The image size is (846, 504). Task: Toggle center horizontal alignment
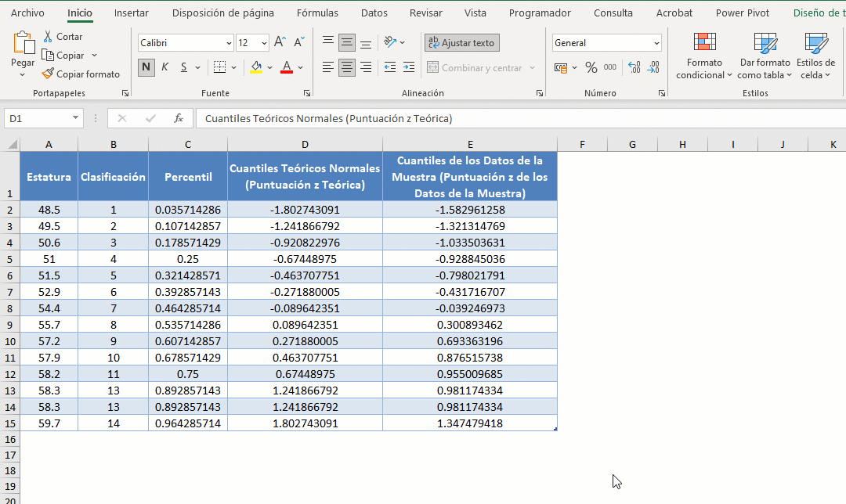pos(347,67)
